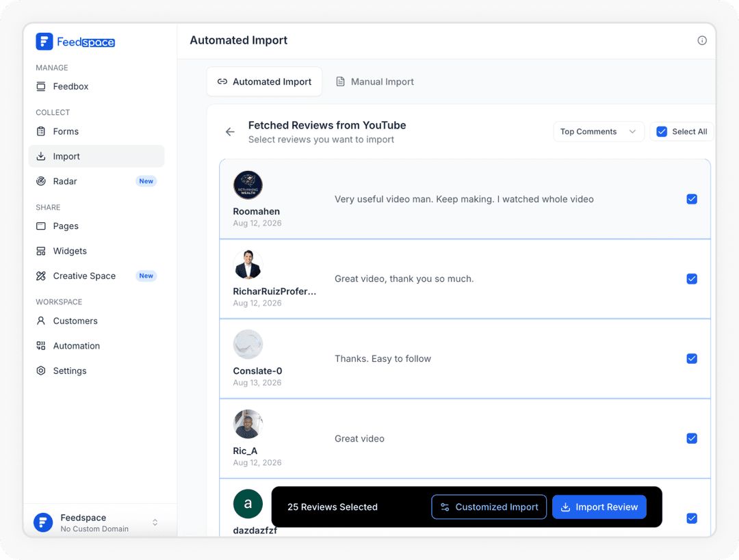Open the Top Comments sort dropdown

pos(599,132)
